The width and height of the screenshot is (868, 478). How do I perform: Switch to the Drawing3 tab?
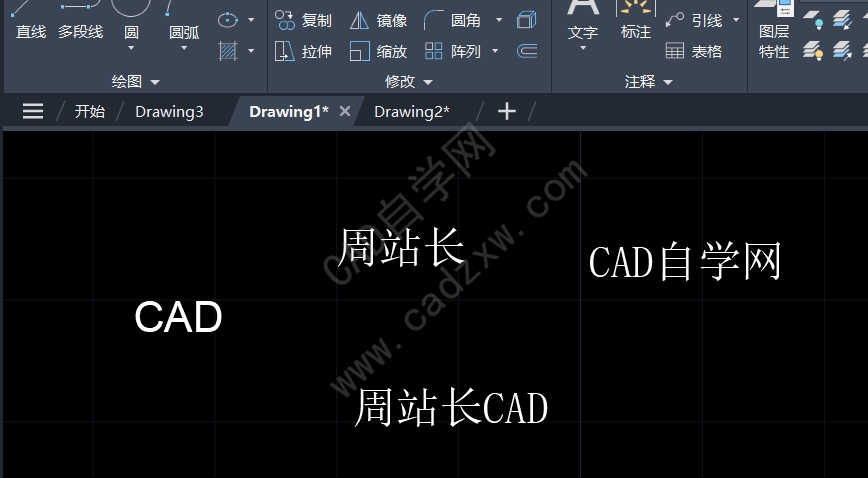pos(169,111)
